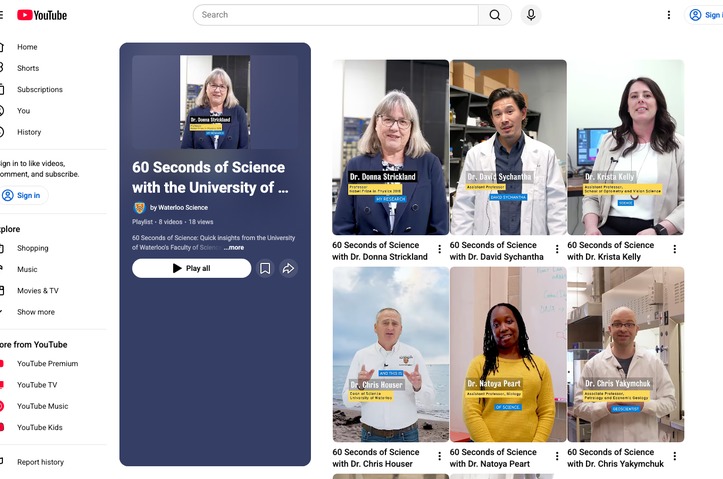This screenshot has height=479, width=723.
Task: Open the playlist cover thumbnail
Action: [x=215, y=102]
